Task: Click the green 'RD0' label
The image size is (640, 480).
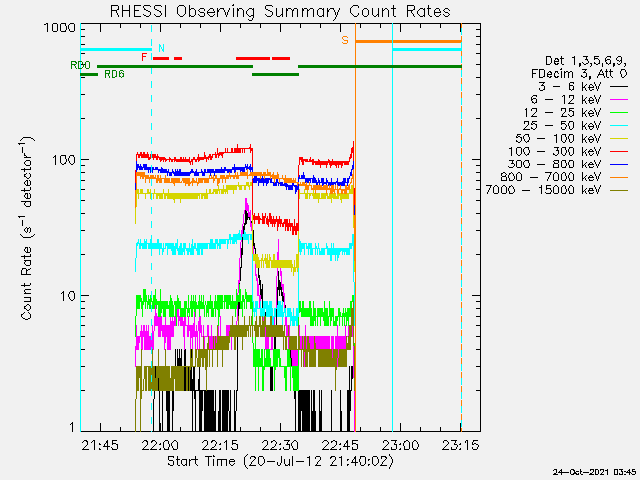Action: [80, 65]
